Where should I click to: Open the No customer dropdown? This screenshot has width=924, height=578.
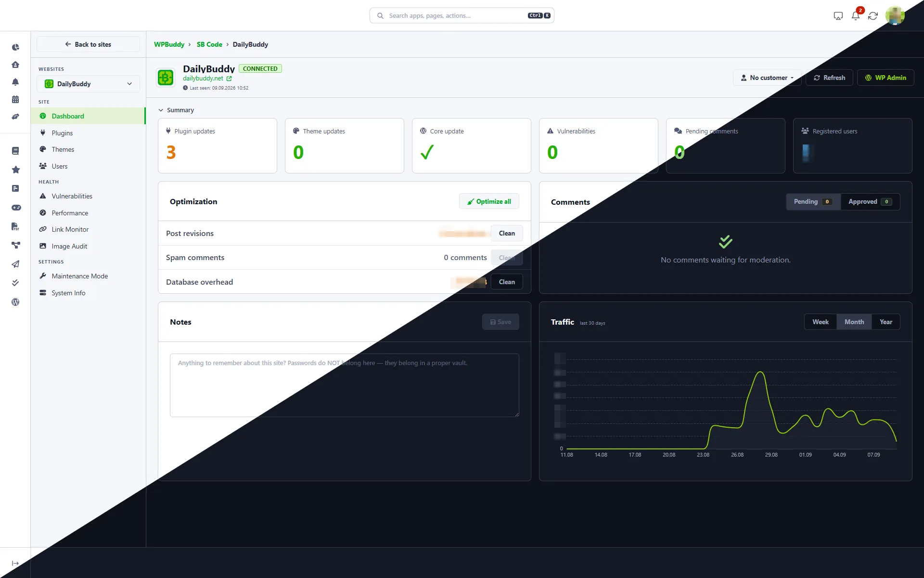(x=767, y=78)
